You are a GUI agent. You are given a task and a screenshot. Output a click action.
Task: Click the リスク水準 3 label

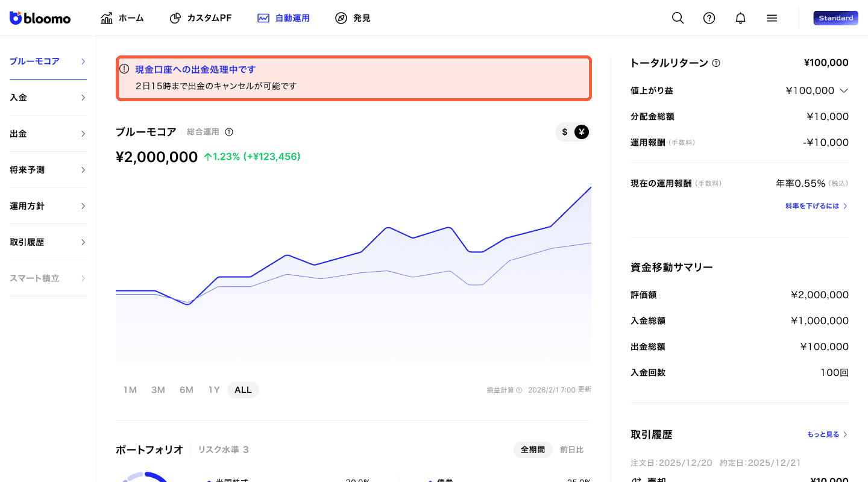pos(224,449)
